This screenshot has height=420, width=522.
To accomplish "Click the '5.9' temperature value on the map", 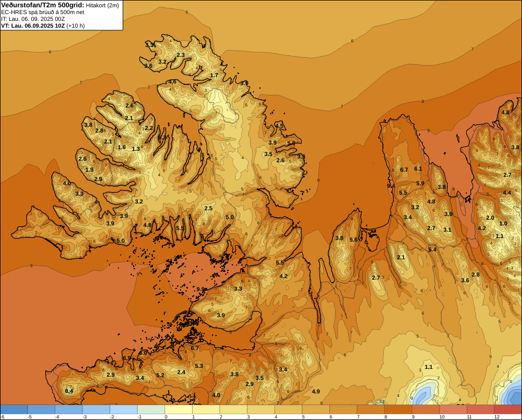I will tap(420, 183).
